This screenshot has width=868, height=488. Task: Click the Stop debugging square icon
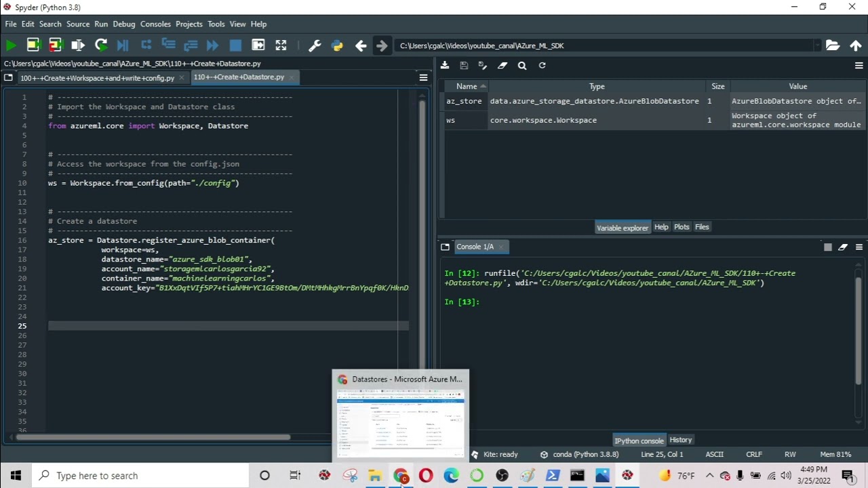point(235,45)
